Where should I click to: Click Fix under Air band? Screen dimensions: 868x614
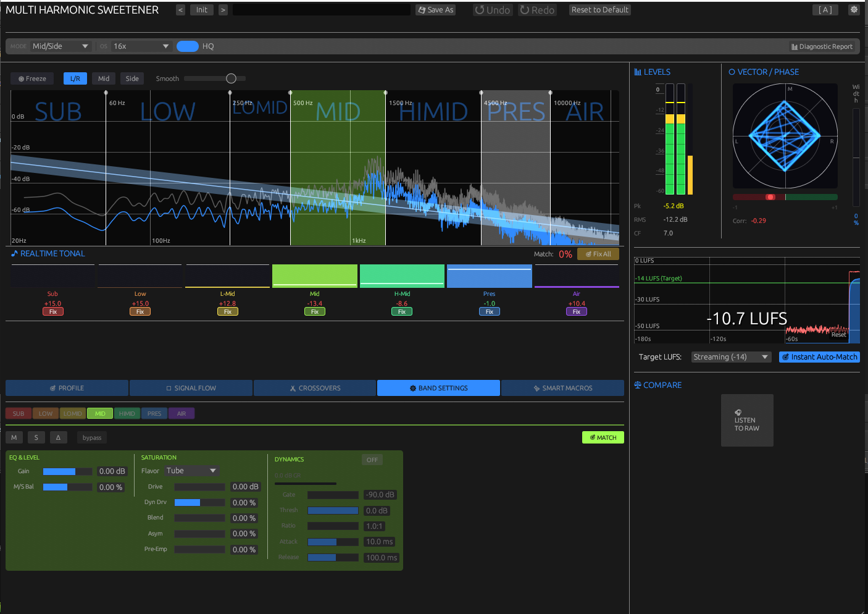point(577,312)
